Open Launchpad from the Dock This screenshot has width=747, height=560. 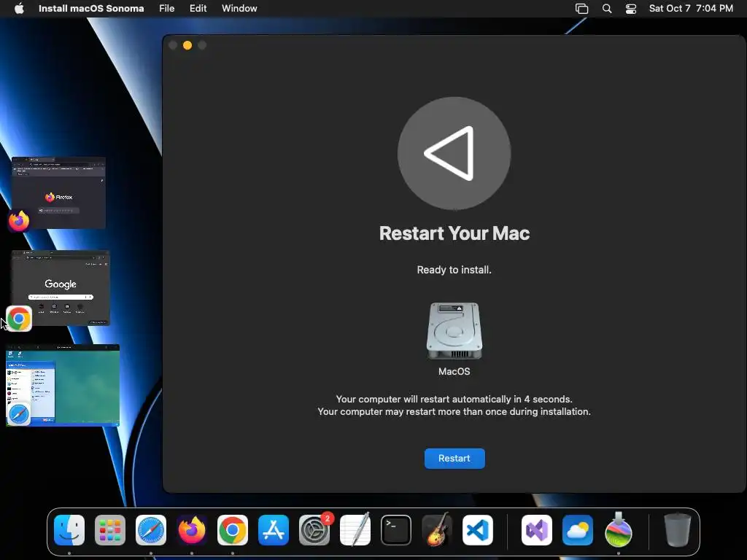pos(110,530)
